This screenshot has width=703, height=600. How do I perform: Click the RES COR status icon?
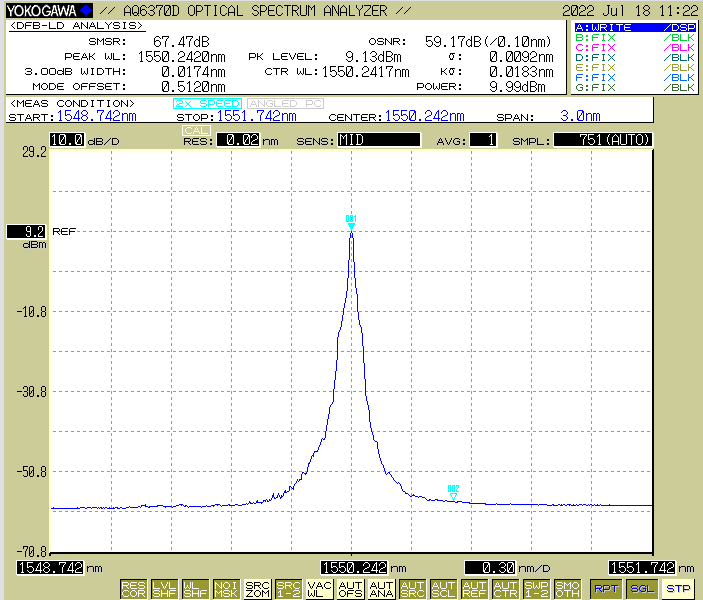[x=133, y=589]
